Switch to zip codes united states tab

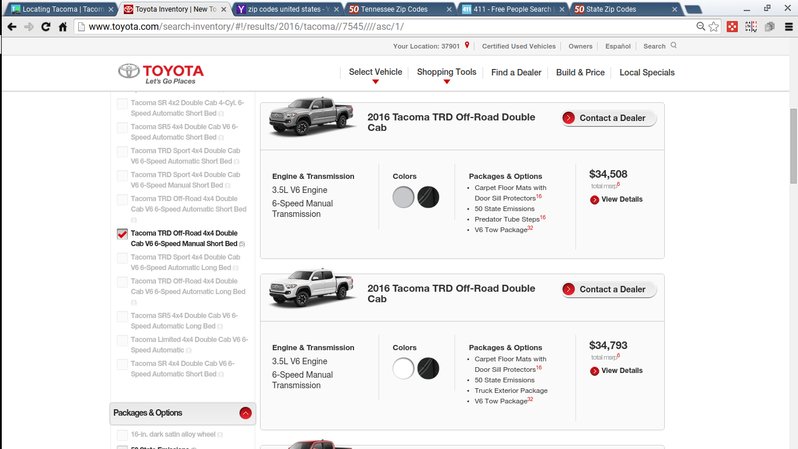coord(284,9)
